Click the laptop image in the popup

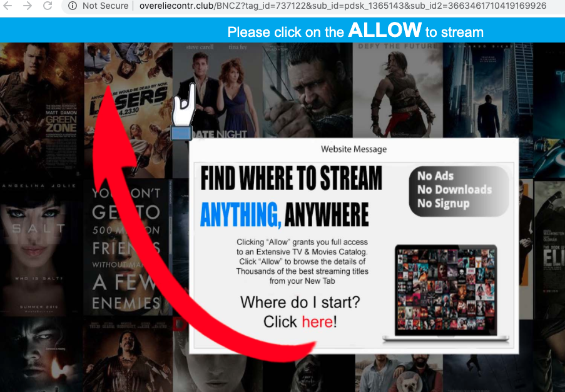(445, 294)
